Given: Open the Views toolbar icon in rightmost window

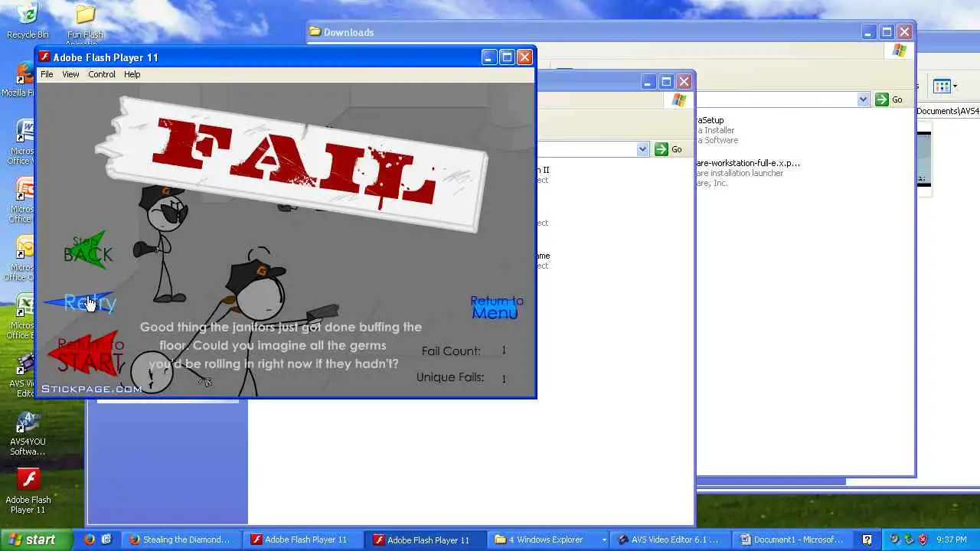Looking at the screenshot, I should (942, 86).
